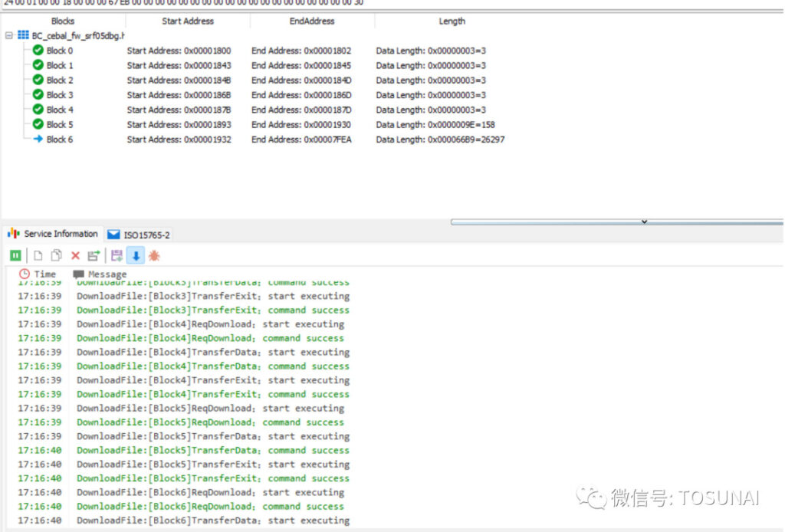785x532 pixels.
Task: Select Block 3 row in the tree
Action: [60, 95]
